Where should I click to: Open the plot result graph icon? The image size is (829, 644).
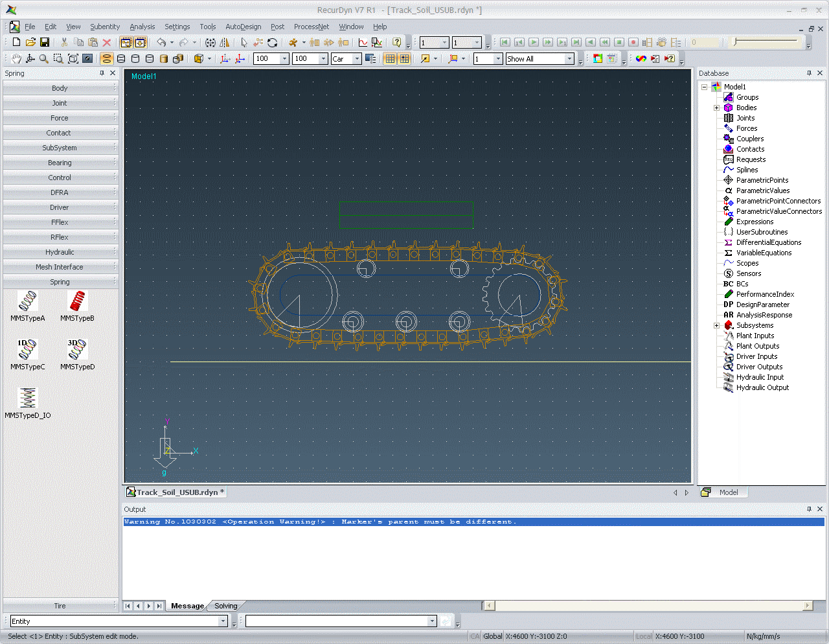363,42
